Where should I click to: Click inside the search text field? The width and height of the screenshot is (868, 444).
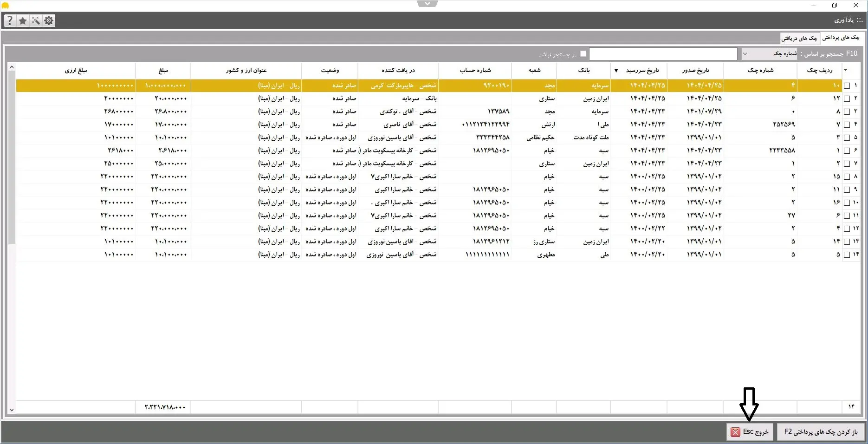(663, 54)
